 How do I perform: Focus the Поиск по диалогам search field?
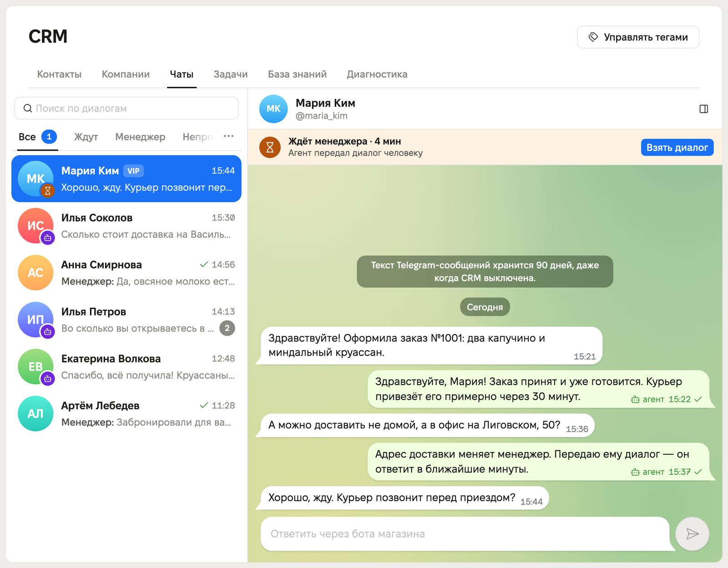click(x=126, y=108)
